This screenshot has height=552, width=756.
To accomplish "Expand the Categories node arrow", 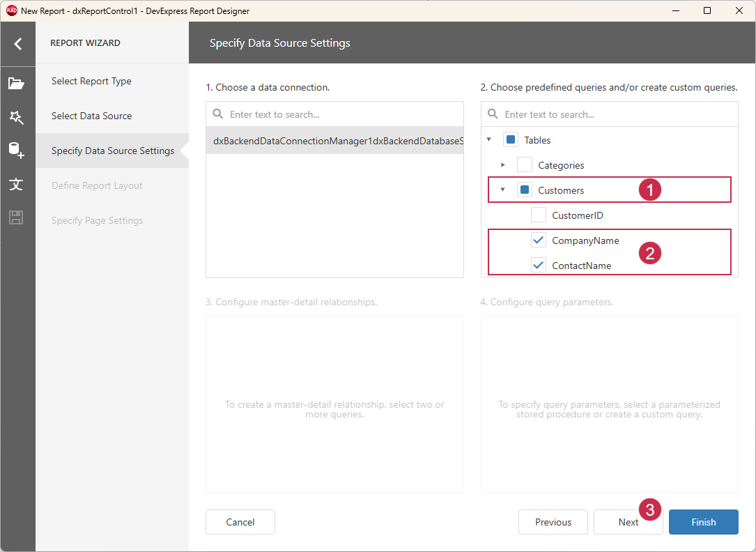I will click(x=503, y=165).
